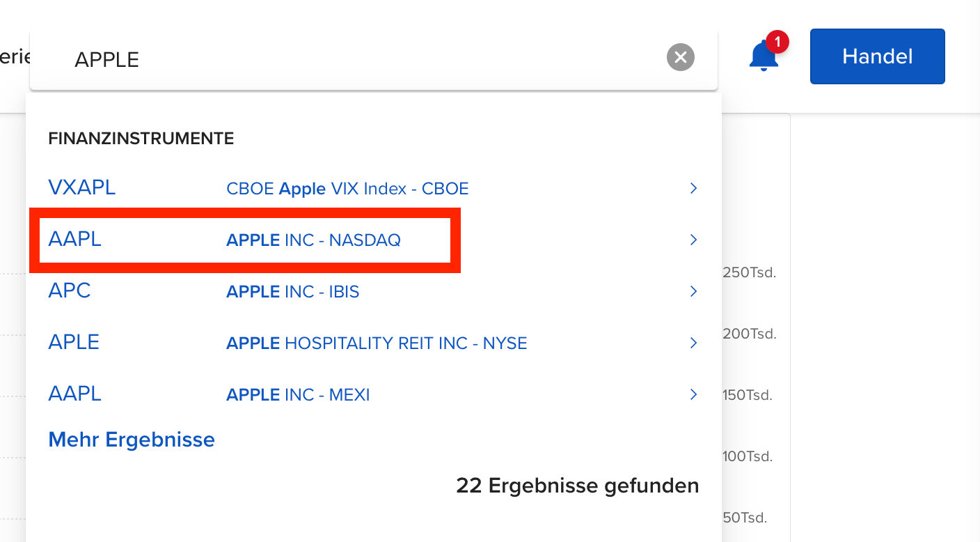980x542 pixels.
Task: Click the FINANZINSTRUMENTE section header
Action: click(141, 138)
